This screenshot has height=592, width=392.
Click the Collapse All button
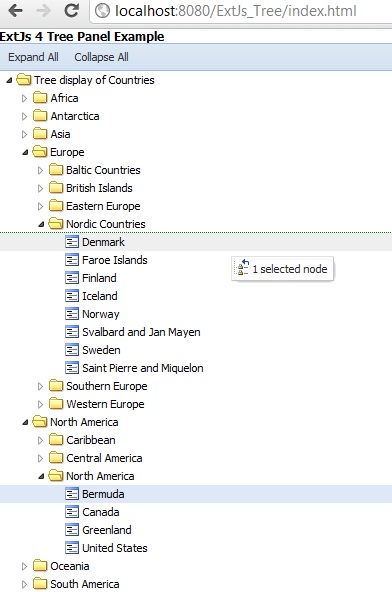pyautogui.click(x=101, y=57)
